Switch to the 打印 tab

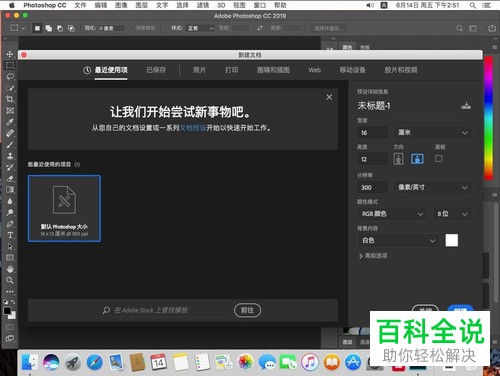click(x=231, y=70)
